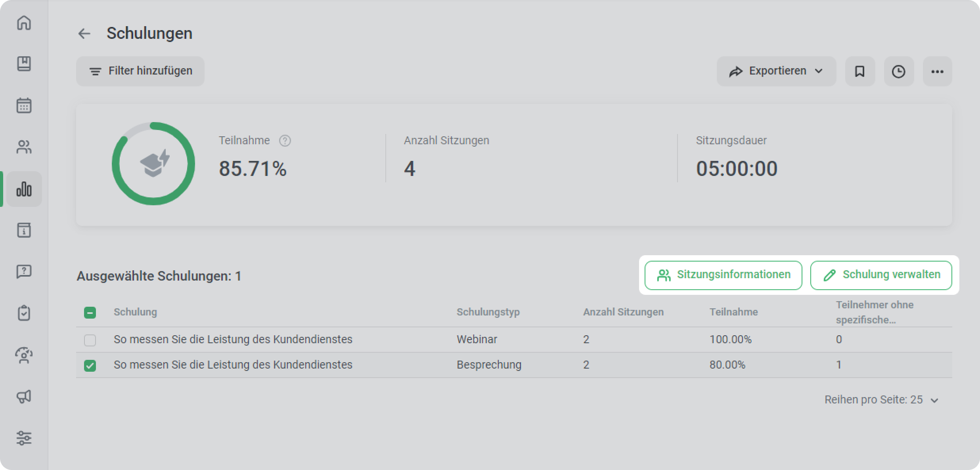
Task: Open the Reihen pro Seite dropdown
Action: pyautogui.click(x=882, y=400)
